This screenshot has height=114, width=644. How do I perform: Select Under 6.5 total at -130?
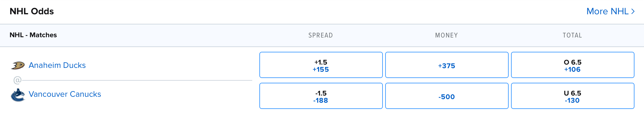(572, 96)
